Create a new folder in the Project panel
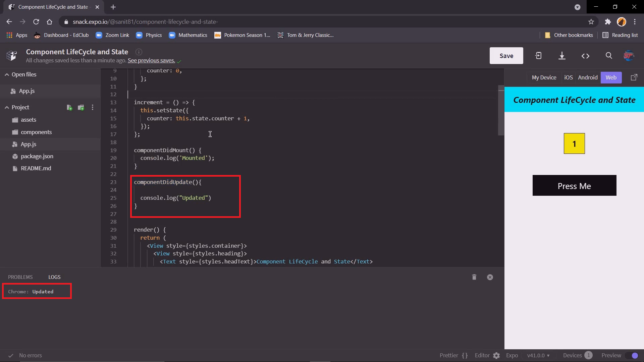Screen dimensions: 644x362 (x=80, y=107)
